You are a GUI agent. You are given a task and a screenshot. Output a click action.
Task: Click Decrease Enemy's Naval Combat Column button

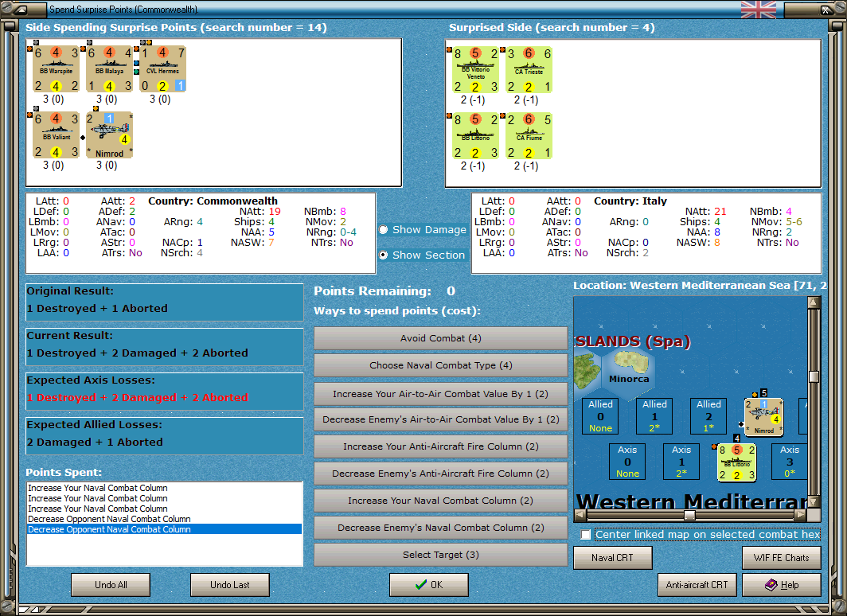pyautogui.click(x=441, y=528)
